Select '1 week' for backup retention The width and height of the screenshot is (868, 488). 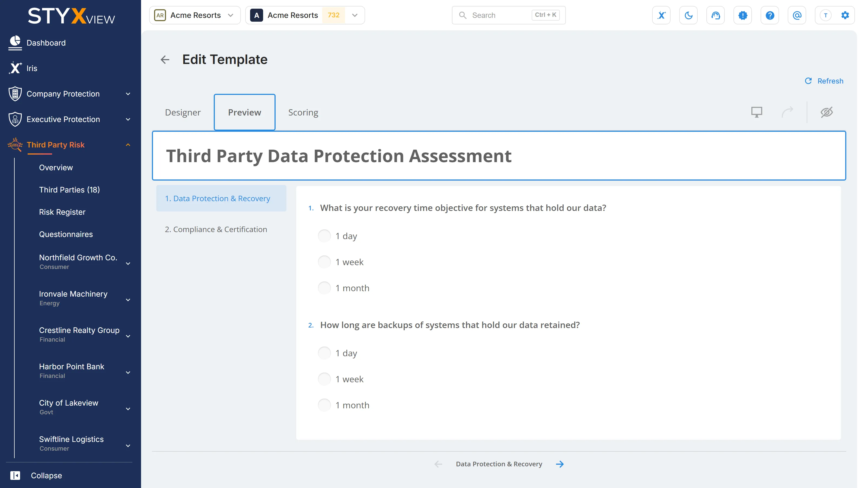(x=324, y=379)
